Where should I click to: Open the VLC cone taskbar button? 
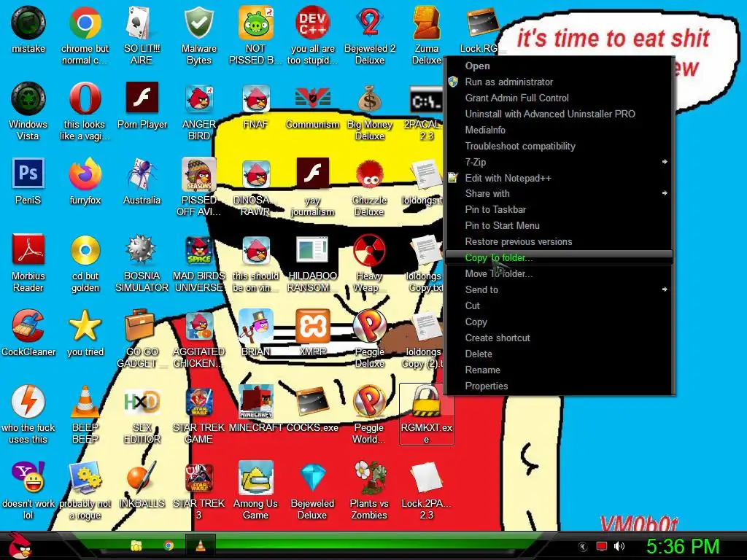click(201, 545)
